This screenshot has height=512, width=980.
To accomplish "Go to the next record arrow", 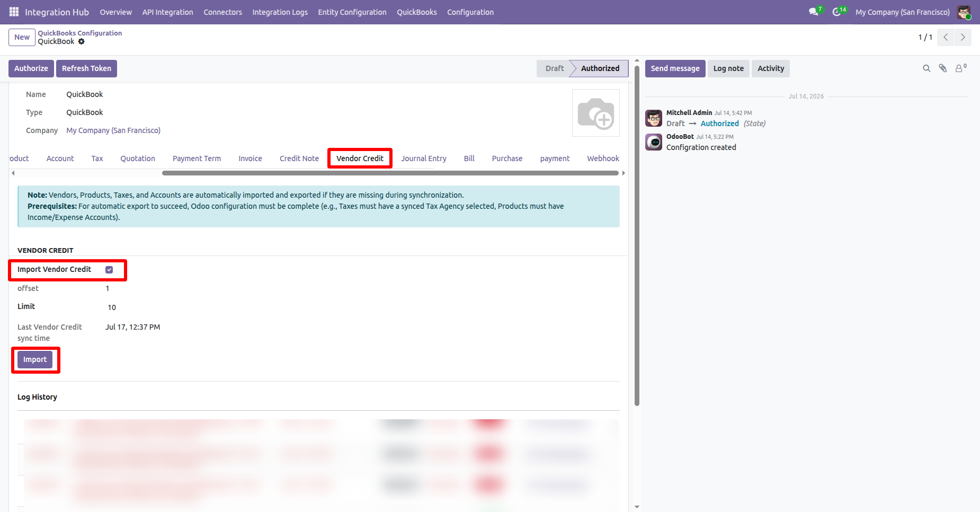I will pos(963,37).
